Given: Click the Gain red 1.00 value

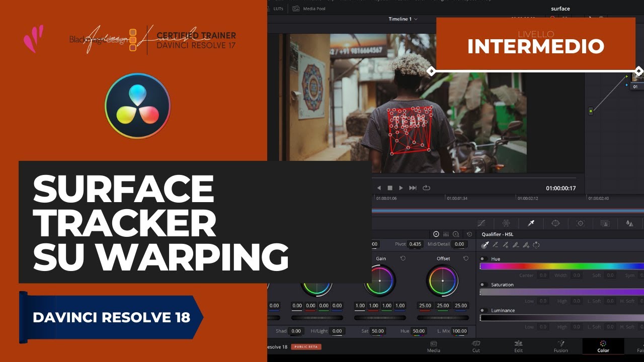Looking at the screenshot, I should point(373,305).
